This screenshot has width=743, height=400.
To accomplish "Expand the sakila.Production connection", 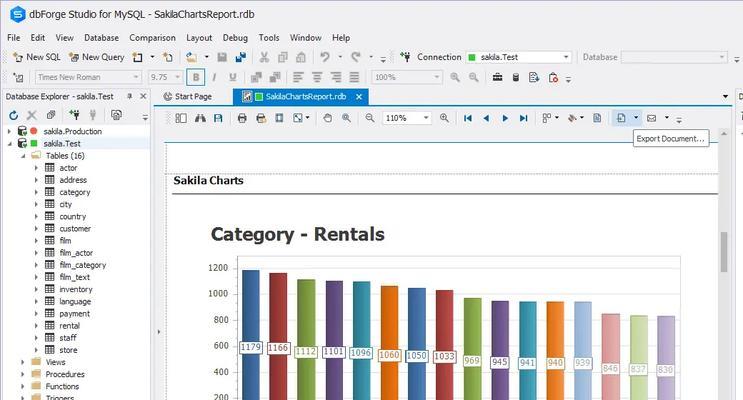I will [9, 131].
